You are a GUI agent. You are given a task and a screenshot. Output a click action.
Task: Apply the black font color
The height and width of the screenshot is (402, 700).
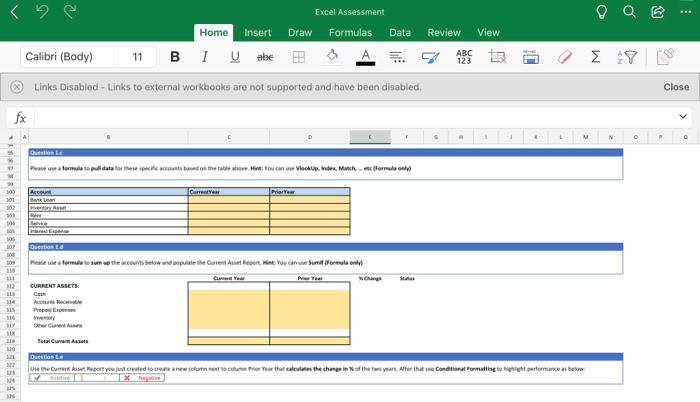click(x=366, y=57)
